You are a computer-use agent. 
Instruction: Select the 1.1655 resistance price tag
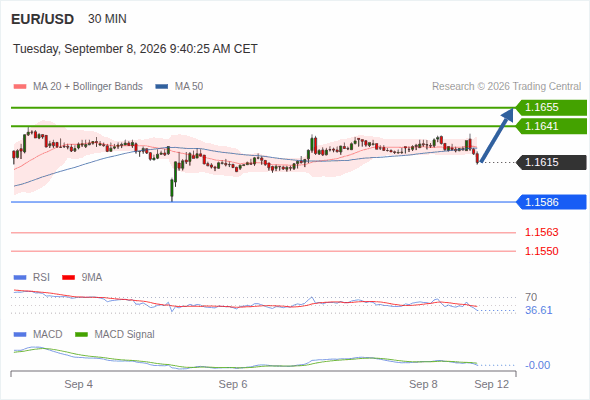tap(552, 108)
